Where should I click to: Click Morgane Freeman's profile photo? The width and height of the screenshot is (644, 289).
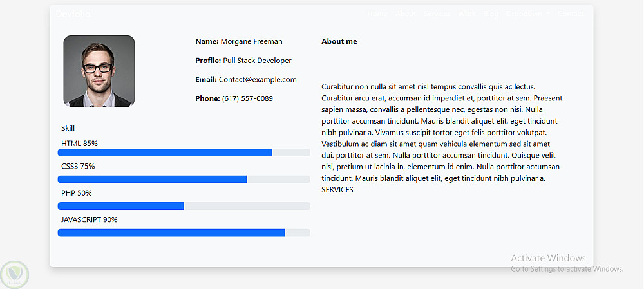[x=99, y=71]
